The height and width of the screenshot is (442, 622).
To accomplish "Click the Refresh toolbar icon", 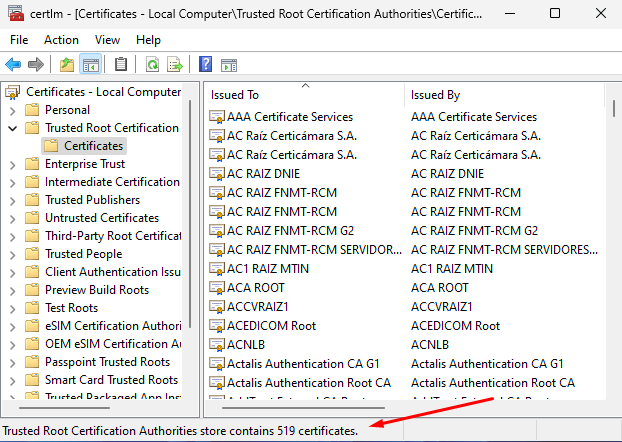I will [152, 64].
